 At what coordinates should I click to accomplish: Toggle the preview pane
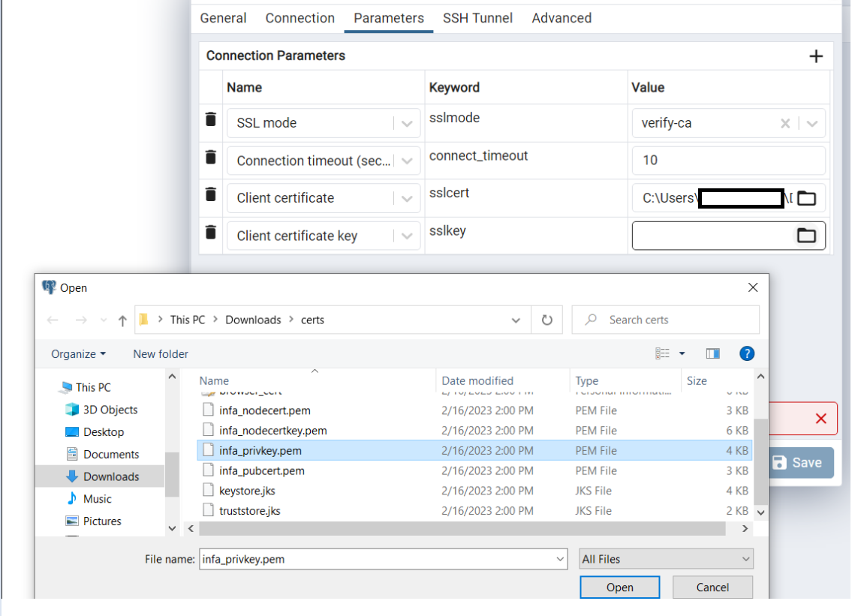[x=712, y=353]
